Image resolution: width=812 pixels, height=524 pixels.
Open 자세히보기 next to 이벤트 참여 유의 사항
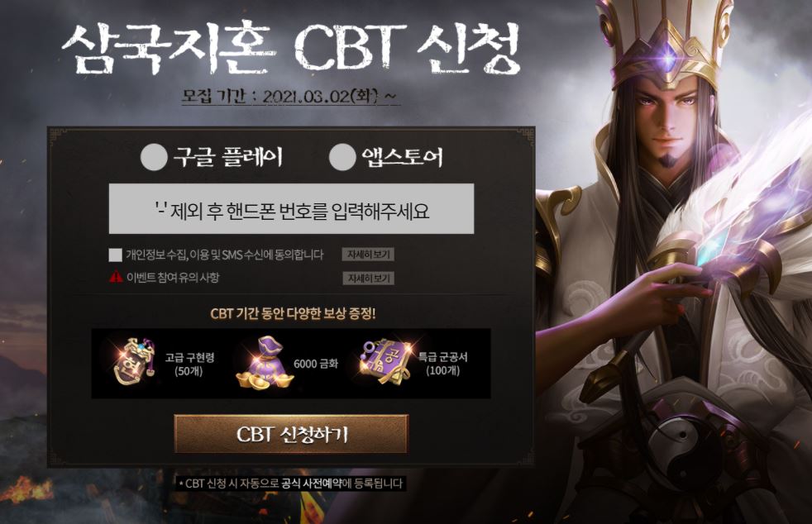368,278
